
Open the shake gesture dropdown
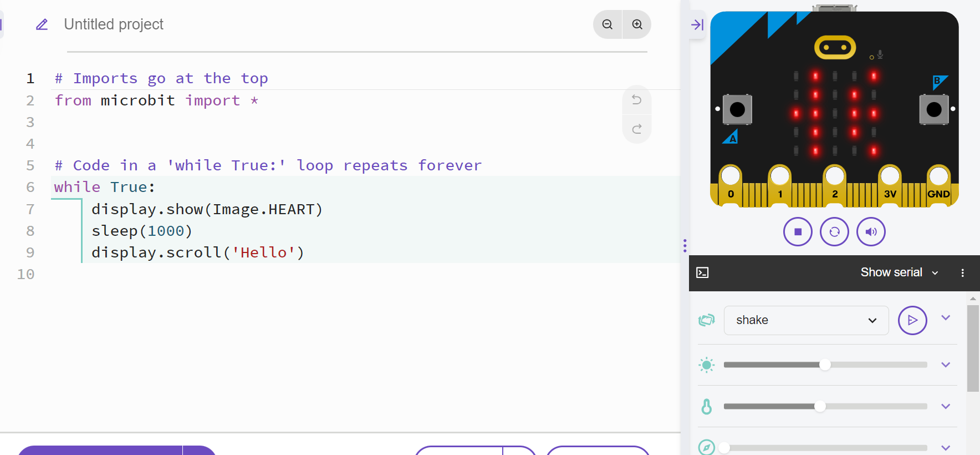pos(806,320)
